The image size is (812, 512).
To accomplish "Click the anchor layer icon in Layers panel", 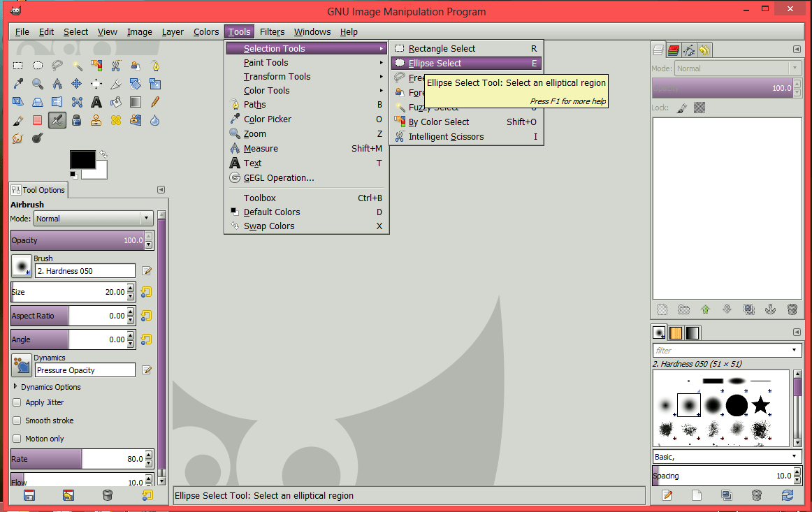I will [771, 309].
